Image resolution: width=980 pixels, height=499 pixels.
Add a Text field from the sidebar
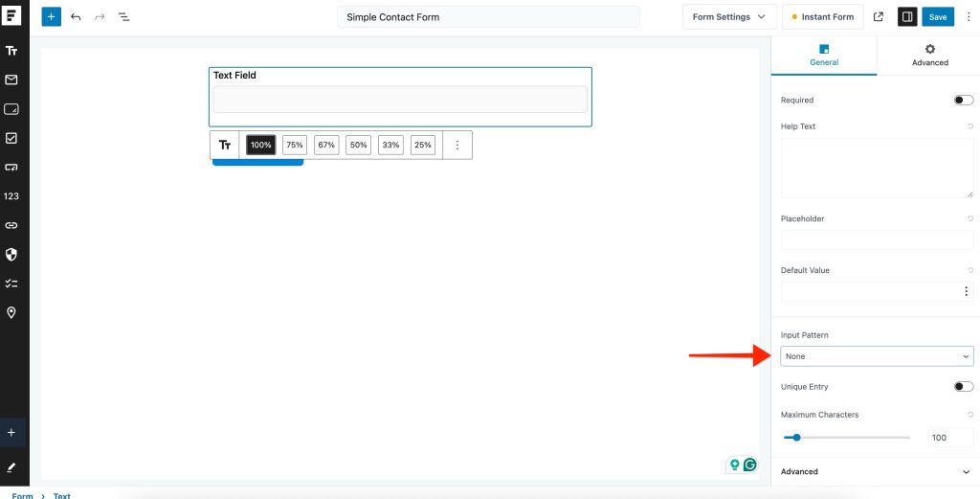(x=11, y=51)
